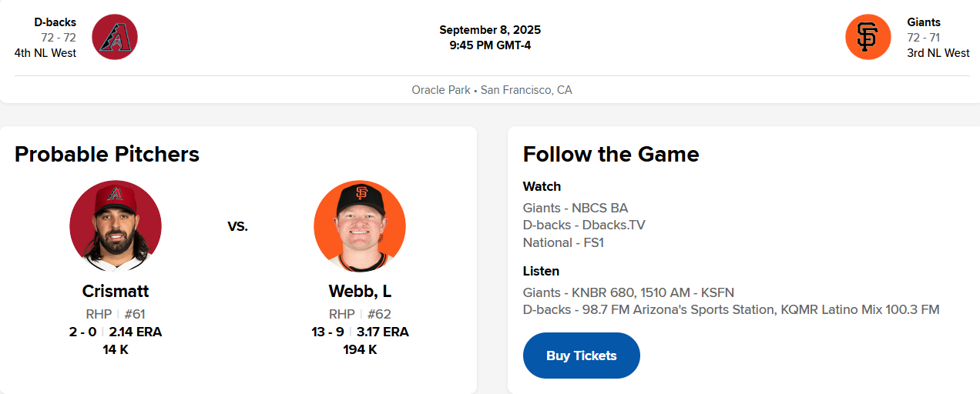This screenshot has width=980, height=394.
Task: Select the Webb, L pitcher name
Action: 360,291
